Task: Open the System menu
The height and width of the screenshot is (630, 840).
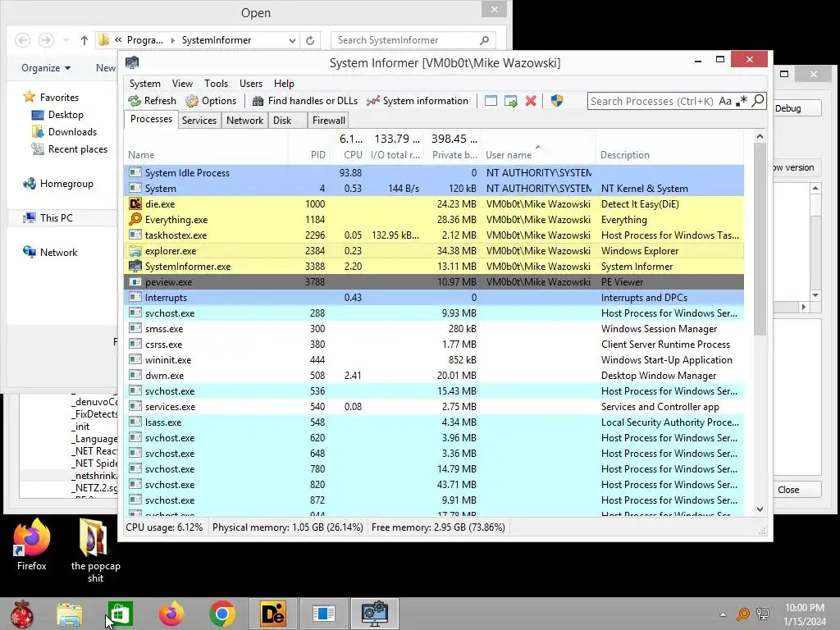Action: tap(144, 84)
